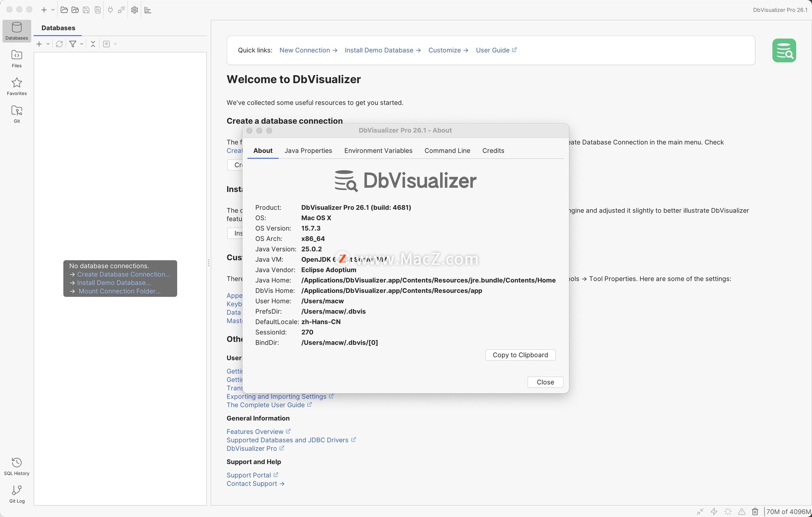
Task: Click the memory usage indicator 70M of 4096M
Action: 788,512
